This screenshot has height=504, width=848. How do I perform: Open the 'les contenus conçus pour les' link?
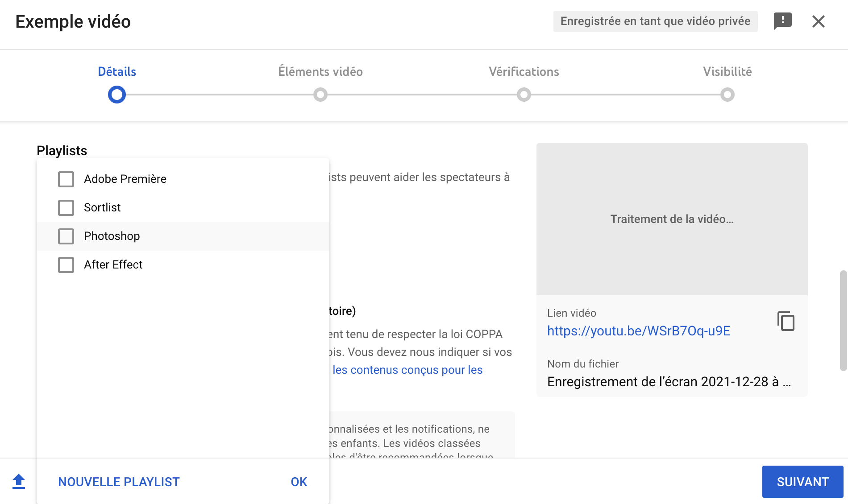(407, 370)
